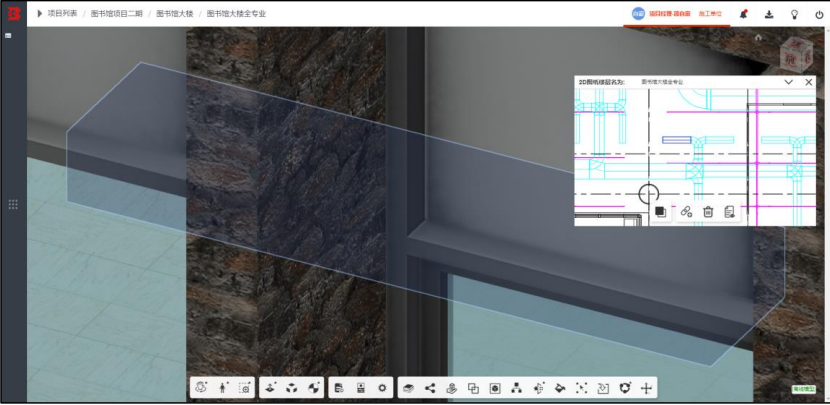
Task: Go to 图书馆项目二期 breadcrumb
Action: 116,14
